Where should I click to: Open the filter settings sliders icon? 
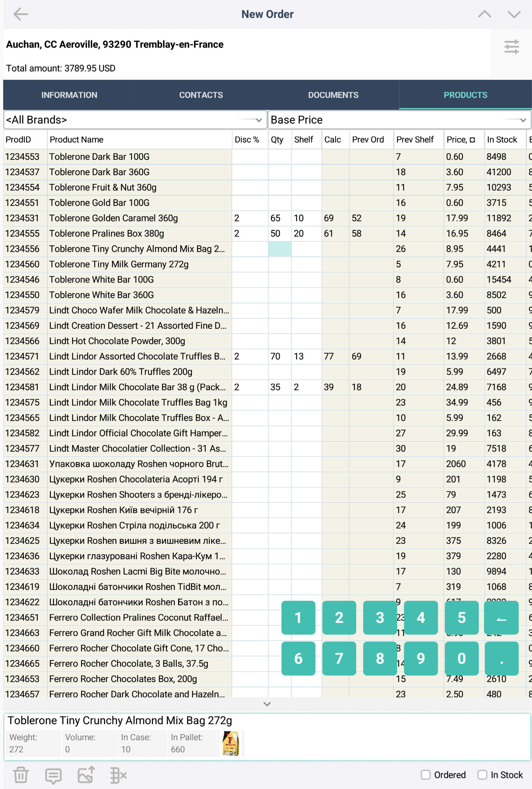[511, 47]
